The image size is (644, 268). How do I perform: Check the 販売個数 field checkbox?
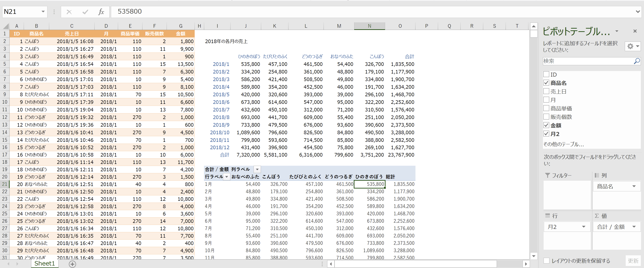pos(546,117)
